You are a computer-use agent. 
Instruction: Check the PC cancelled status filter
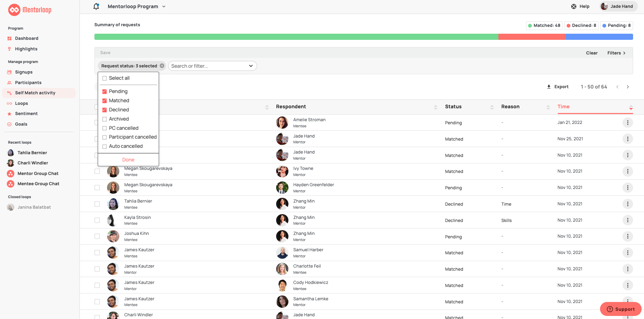click(105, 128)
